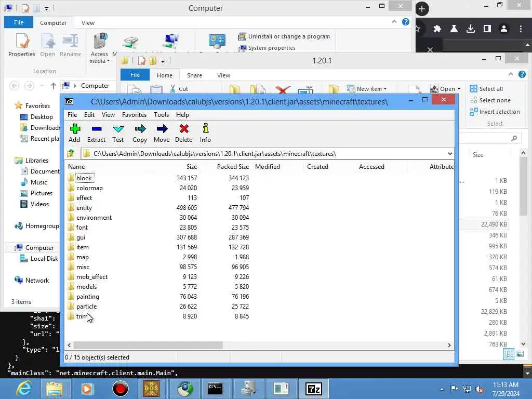Click the muted volume tray icon
532x399 pixels.
(x=480, y=390)
